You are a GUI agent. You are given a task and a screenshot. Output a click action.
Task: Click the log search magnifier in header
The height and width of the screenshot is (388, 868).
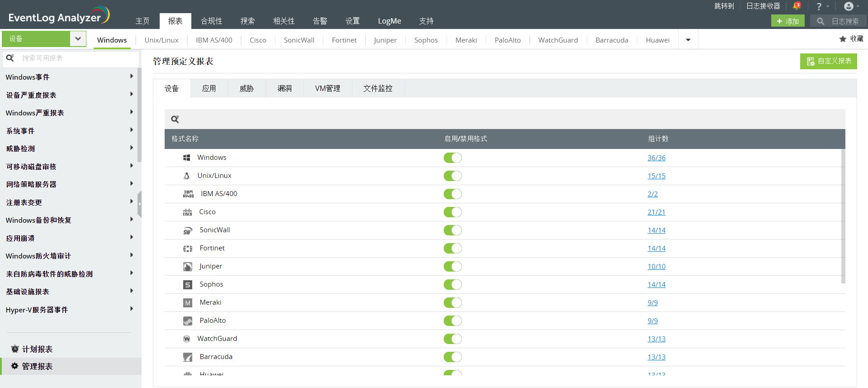click(x=820, y=21)
